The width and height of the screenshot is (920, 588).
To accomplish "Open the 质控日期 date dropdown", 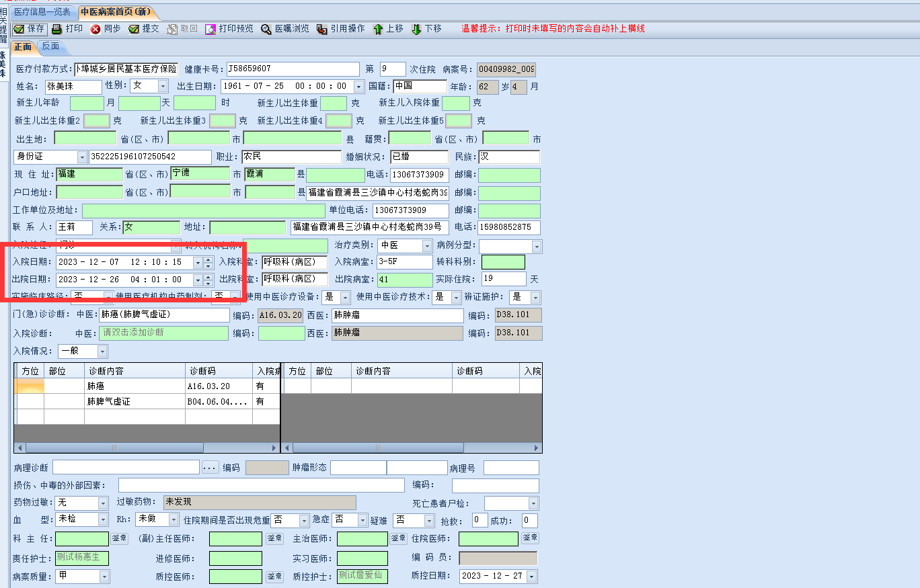I will coord(532,576).
